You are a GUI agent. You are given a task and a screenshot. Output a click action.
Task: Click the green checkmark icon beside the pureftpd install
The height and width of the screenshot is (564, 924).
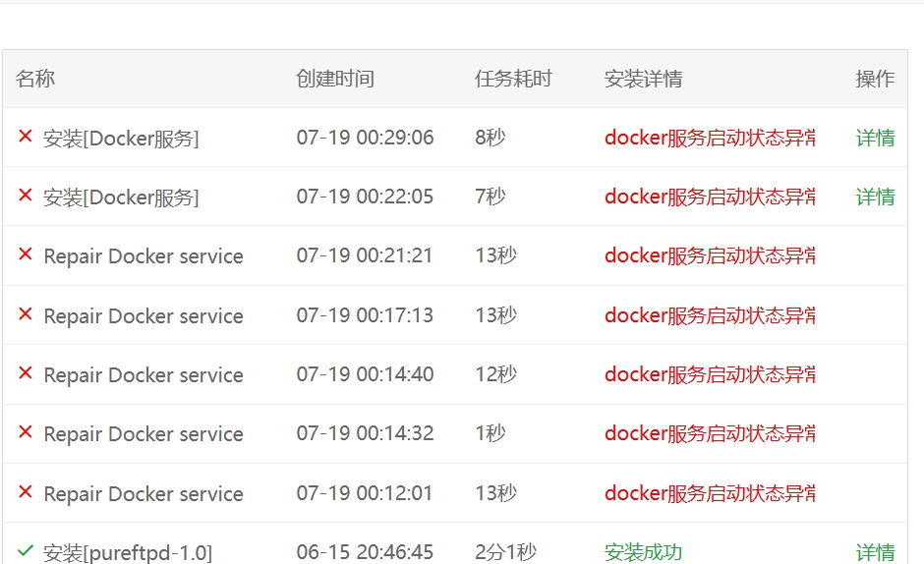point(26,551)
